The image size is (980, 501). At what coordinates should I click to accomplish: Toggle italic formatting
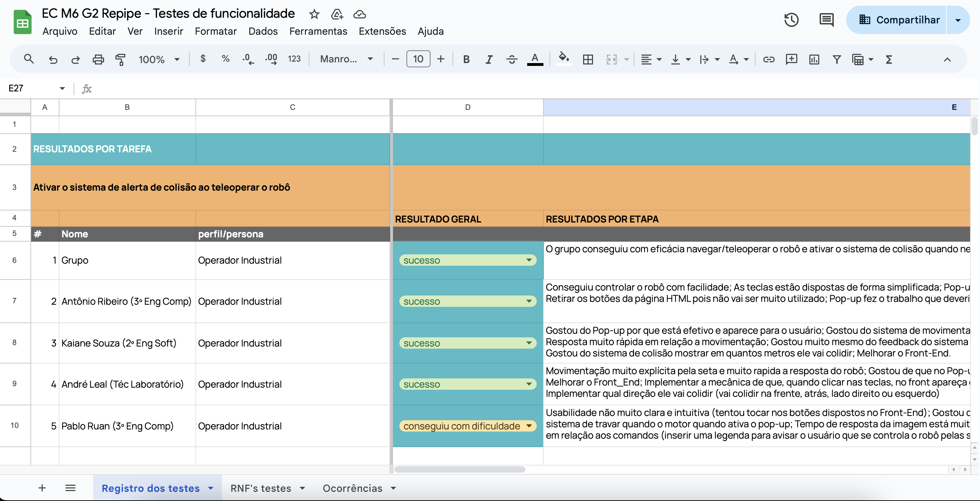tap(489, 60)
